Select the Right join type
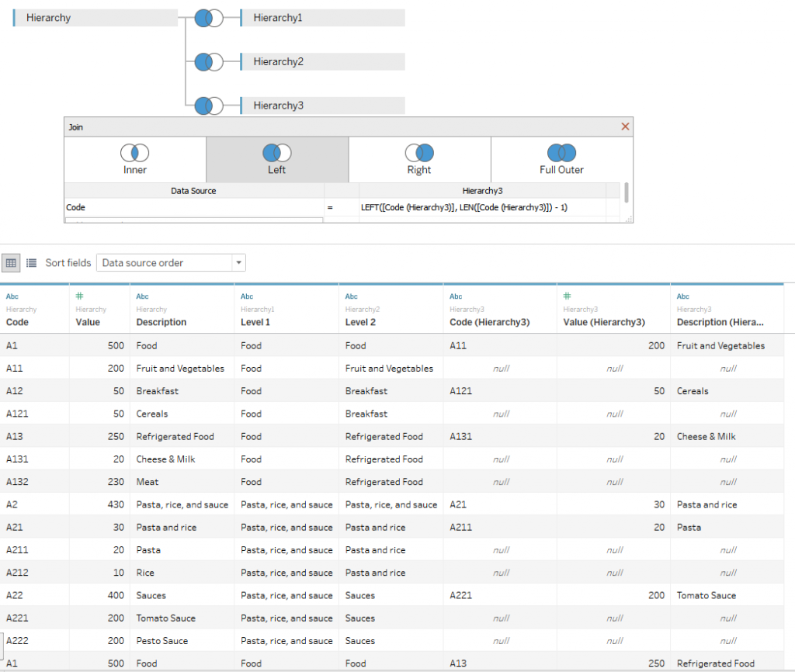The image size is (795, 672). [419, 159]
